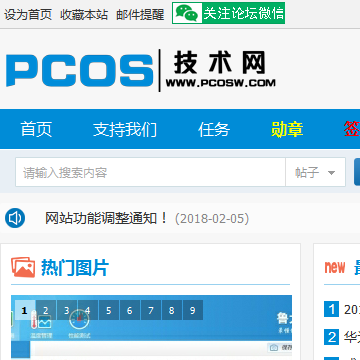Select slide 7 in the image slideshow
360x360 pixels.
pos(151,310)
